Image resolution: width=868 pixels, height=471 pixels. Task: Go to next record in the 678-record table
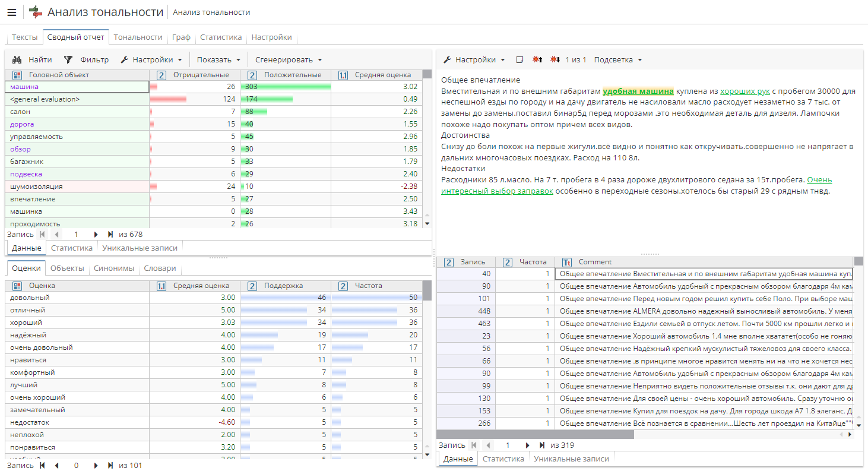96,234
